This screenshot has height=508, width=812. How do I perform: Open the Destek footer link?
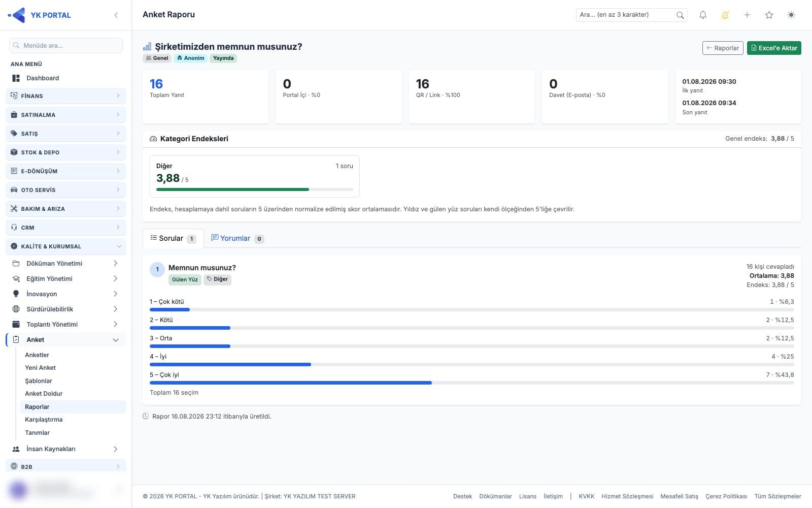click(462, 496)
